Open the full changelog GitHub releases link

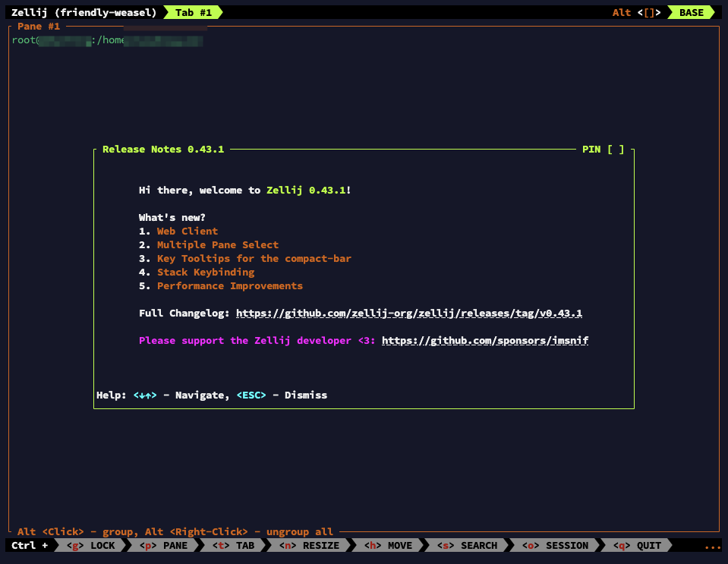(x=408, y=314)
